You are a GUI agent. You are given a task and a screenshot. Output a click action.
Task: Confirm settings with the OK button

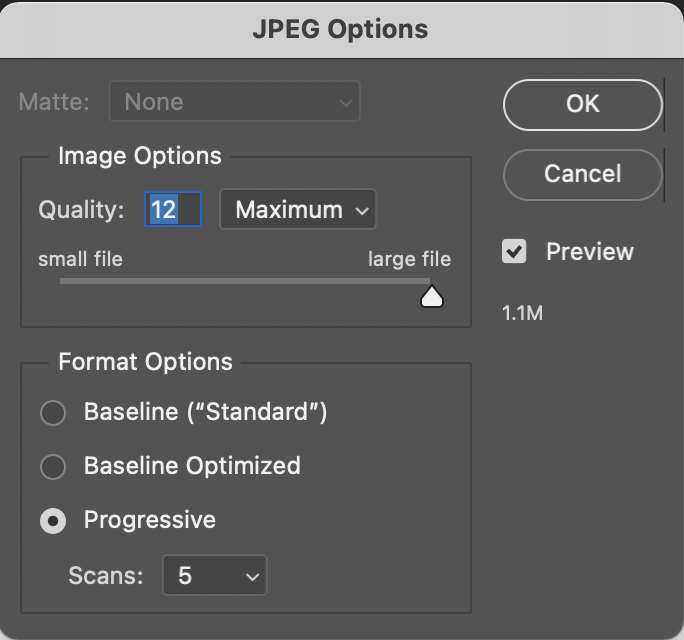582,104
